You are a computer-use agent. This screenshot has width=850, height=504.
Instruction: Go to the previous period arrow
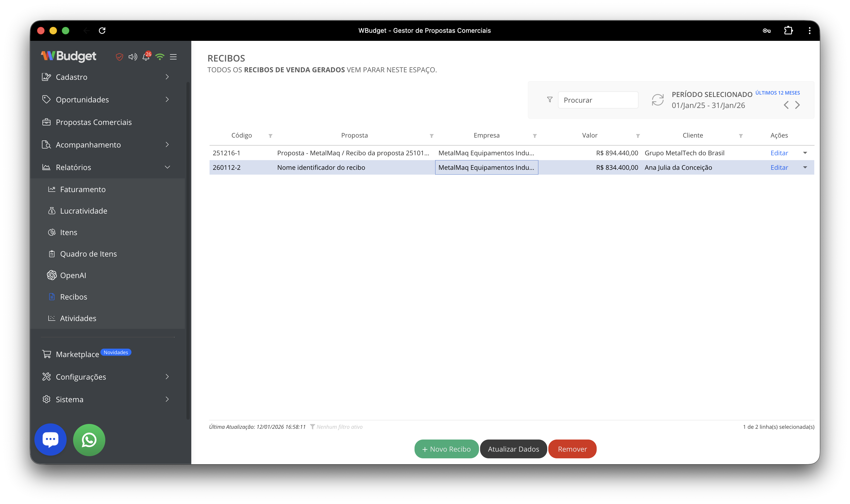[786, 105]
